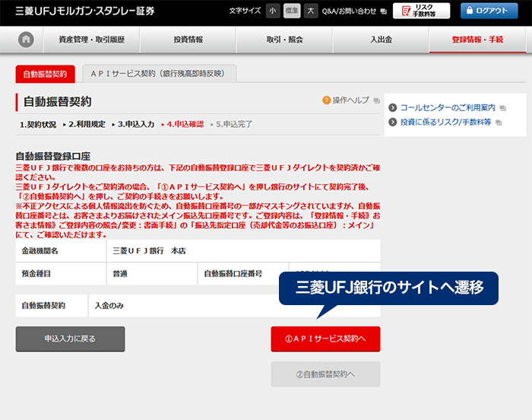This screenshot has width=532, height=420.
Task: Open the 登録情報・手続 menu
Action: (x=477, y=40)
